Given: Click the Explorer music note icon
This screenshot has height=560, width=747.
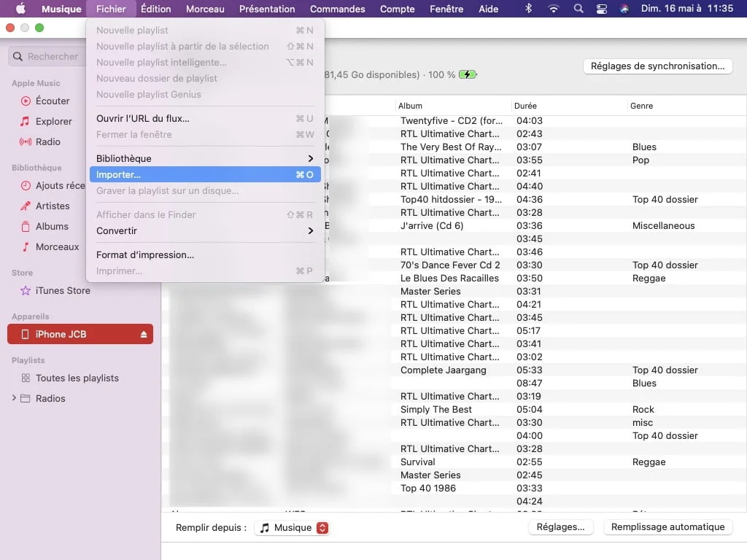Looking at the screenshot, I should 25,122.
